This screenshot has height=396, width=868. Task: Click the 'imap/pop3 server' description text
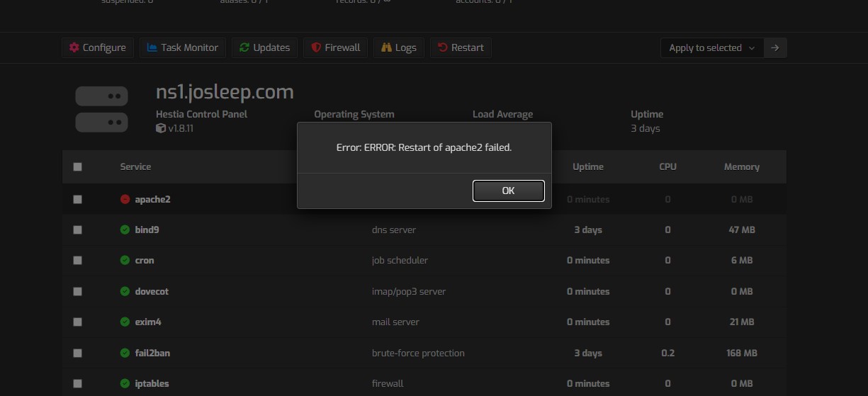pyautogui.click(x=409, y=291)
